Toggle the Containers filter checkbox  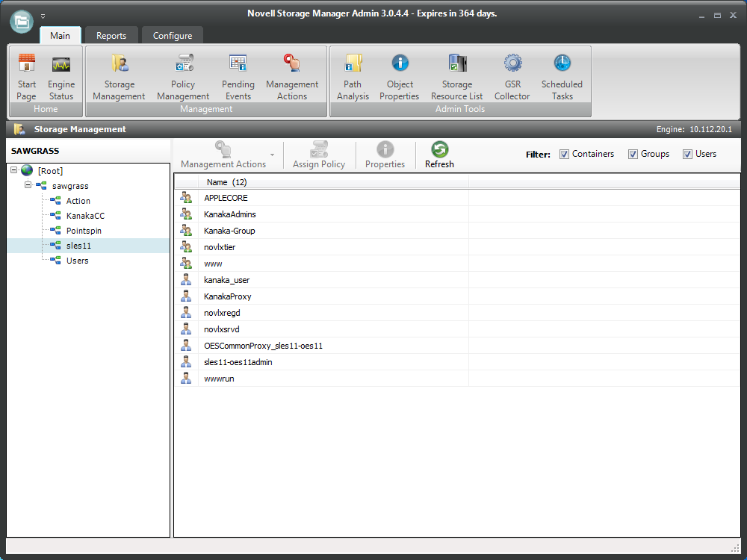(x=564, y=154)
